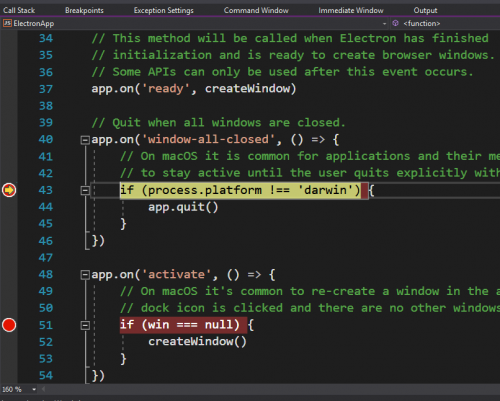Collapse the if block on line 51
This screenshot has width=500, height=401.
tap(85, 325)
